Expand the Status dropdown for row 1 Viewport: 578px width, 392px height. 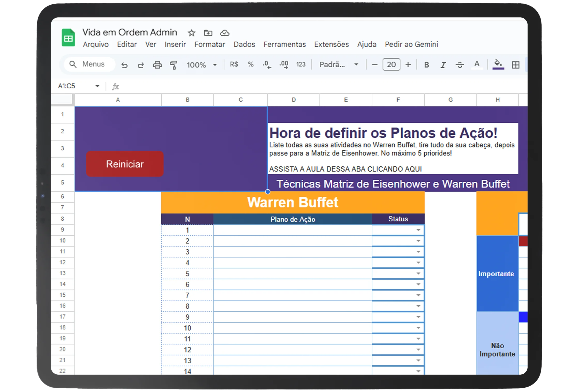pos(418,230)
